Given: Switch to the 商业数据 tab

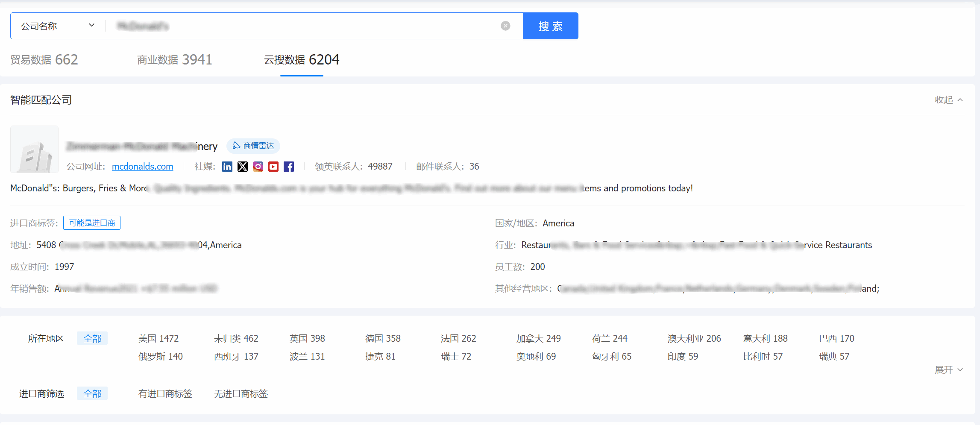Looking at the screenshot, I should 174,60.
